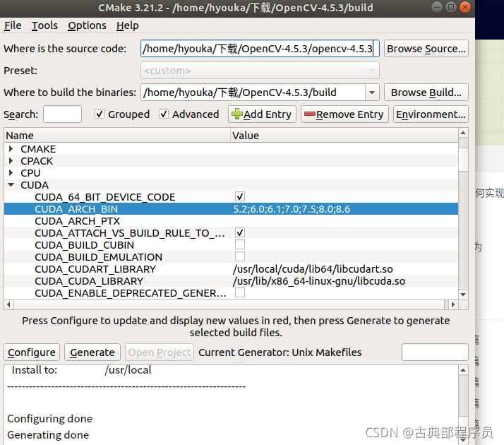Open the Options menu
The height and width of the screenshot is (445, 504).
87,25
